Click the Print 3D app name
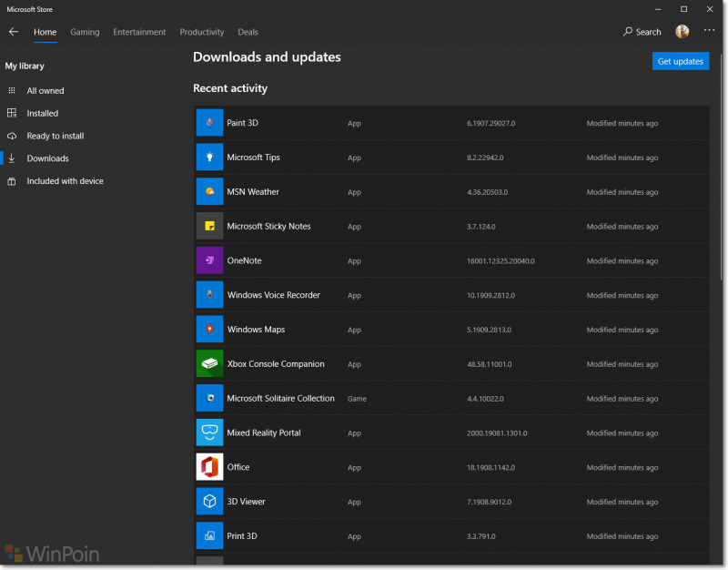This screenshot has height=570, width=728. click(x=242, y=535)
